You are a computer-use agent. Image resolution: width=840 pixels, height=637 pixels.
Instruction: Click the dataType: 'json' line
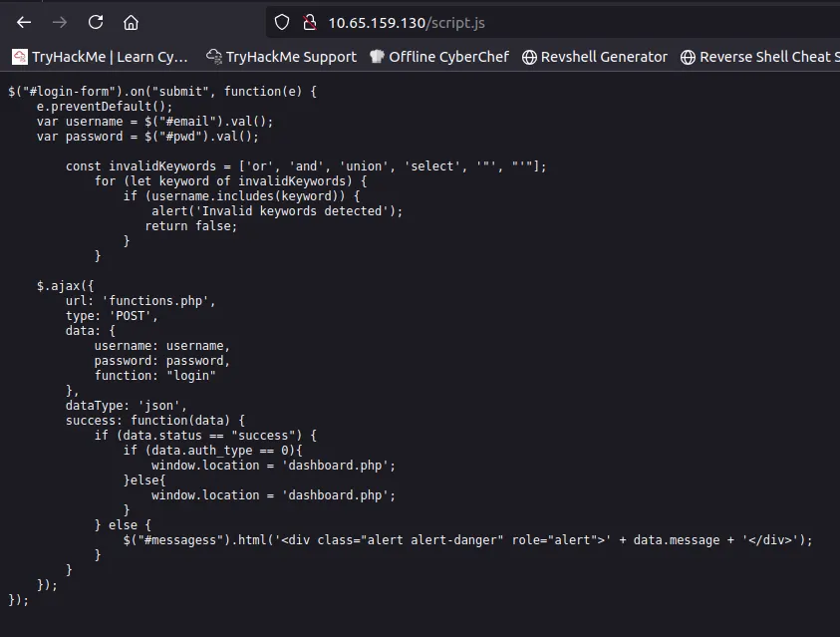126,406
